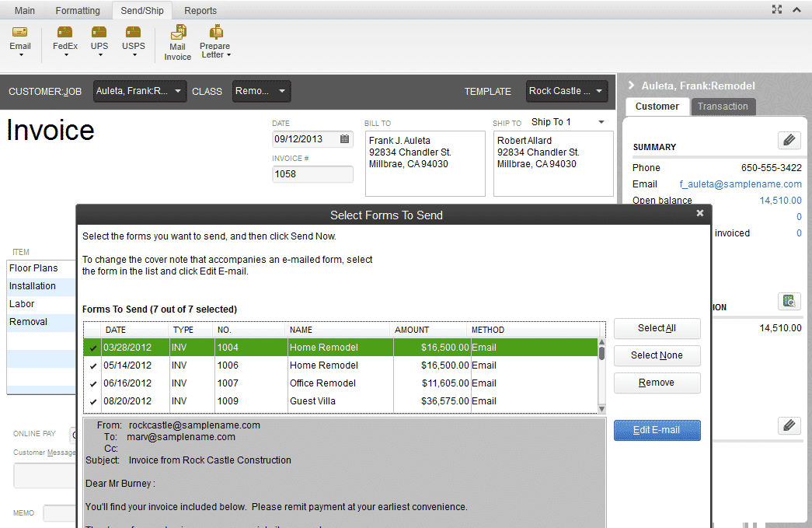This screenshot has width=812, height=528.
Task: Toggle the full-screen expand icon at top right
Action: pos(777,9)
